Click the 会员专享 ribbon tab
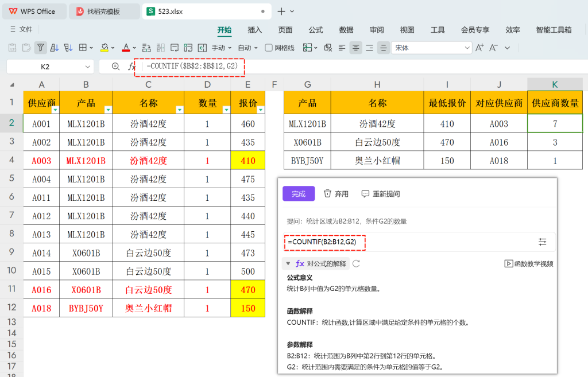Image resolution: width=588 pixels, height=377 pixels. [475, 30]
